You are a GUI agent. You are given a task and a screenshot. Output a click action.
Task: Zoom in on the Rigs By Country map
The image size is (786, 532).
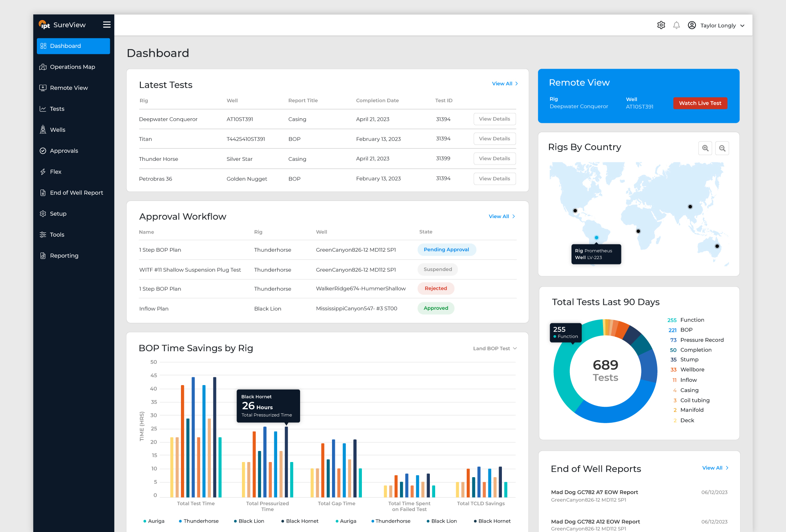[x=705, y=148]
